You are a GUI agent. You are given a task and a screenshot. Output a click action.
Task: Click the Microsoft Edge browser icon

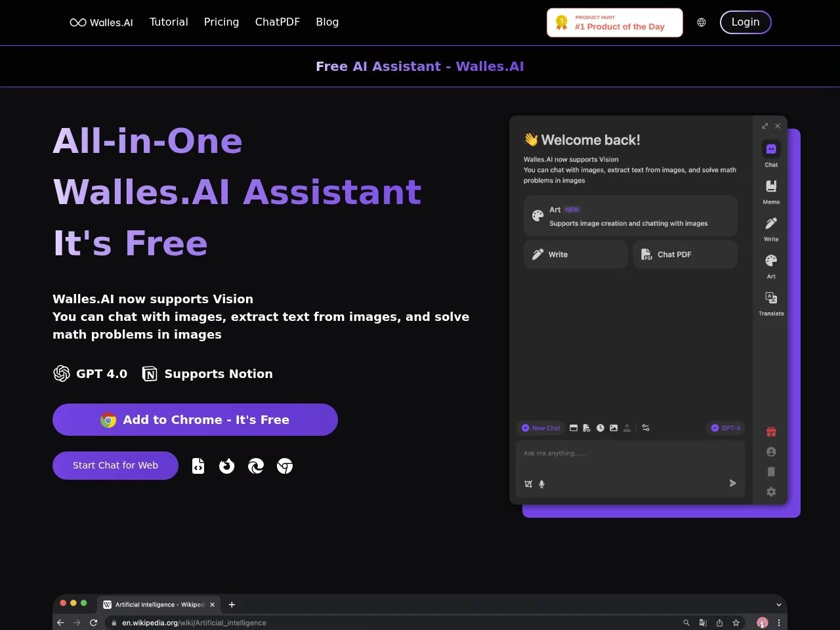coord(256,466)
